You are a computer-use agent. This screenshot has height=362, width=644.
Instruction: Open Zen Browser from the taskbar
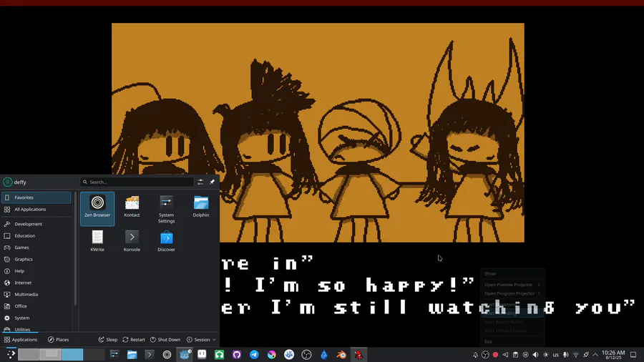(x=167, y=354)
